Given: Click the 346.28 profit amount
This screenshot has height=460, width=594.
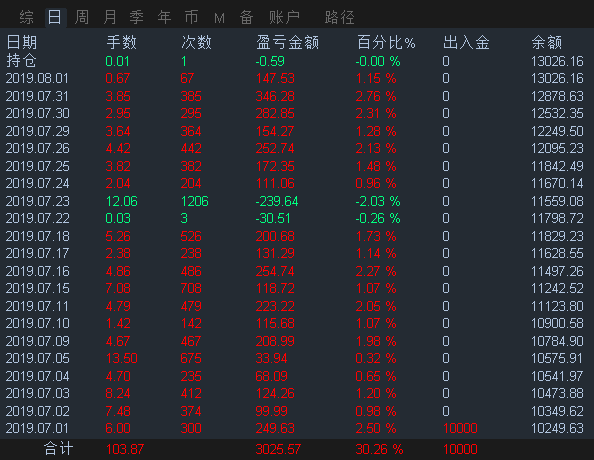Looking at the screenshot, I should point(275,96).
